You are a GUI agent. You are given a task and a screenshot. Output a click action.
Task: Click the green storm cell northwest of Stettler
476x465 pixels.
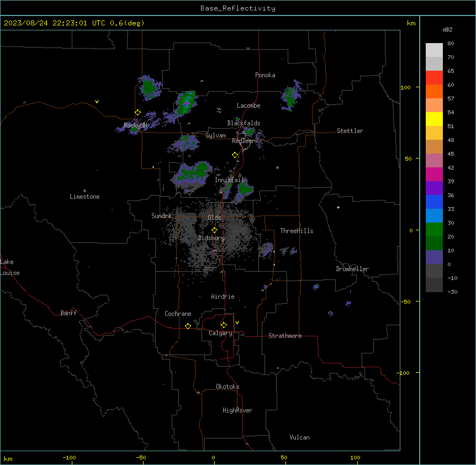click(x=291, y=96)
